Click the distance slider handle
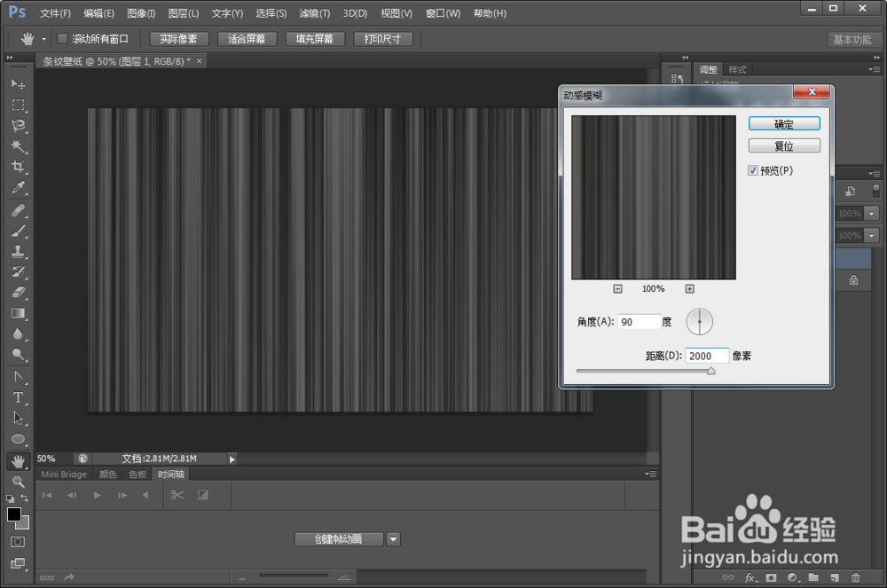Screen dimensions: 887x588 tap(711, 371)
